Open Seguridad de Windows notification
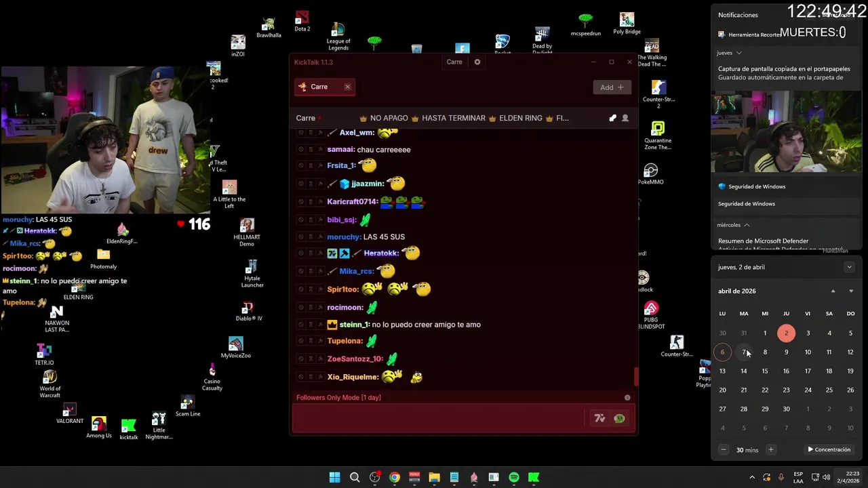Viewport: 868px width, 488px height. (x=787, y=204)
